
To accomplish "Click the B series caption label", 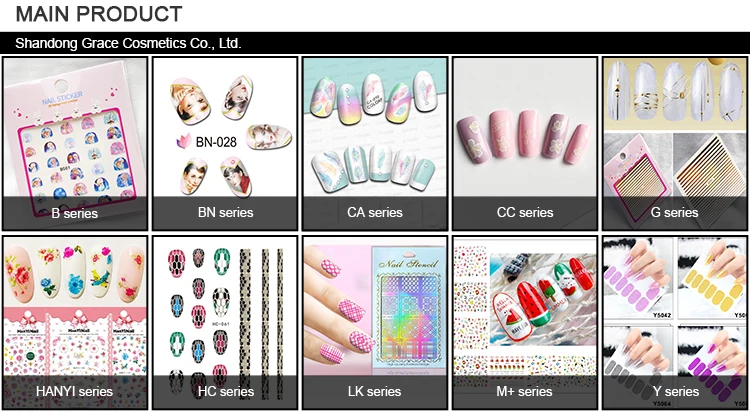I will pyautogui.click(x=75, y=213).
